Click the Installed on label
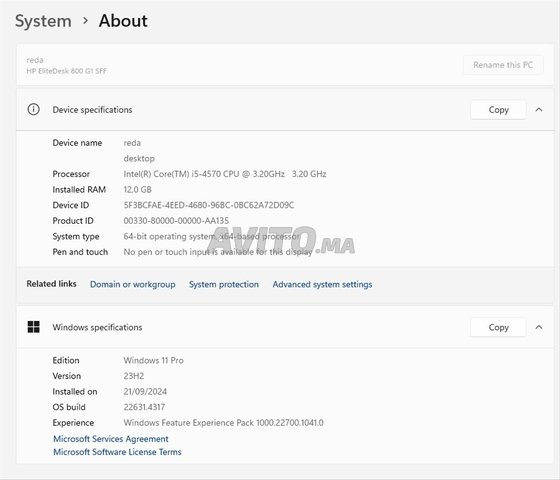The width and height of the screenshot is (560, 480). click(75, 391)
